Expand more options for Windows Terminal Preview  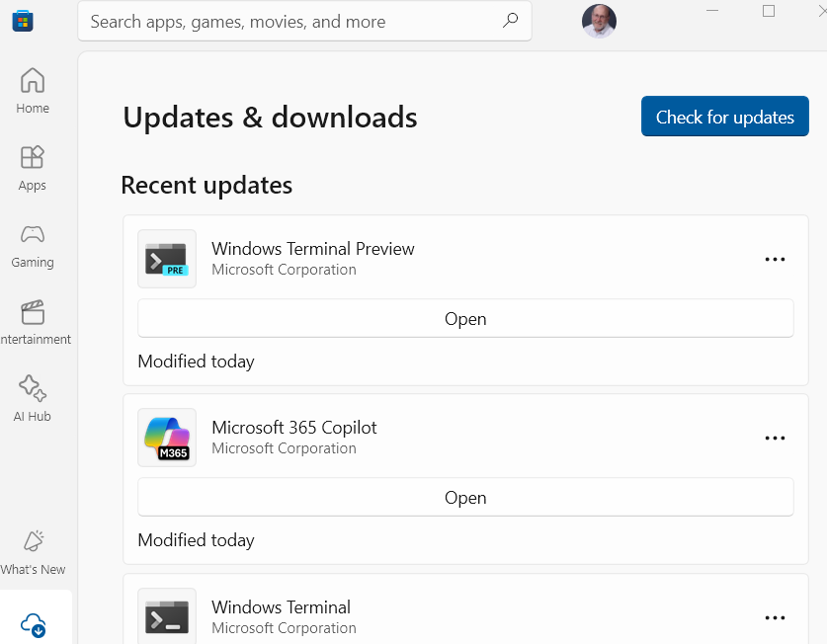[x=775, y=259]
